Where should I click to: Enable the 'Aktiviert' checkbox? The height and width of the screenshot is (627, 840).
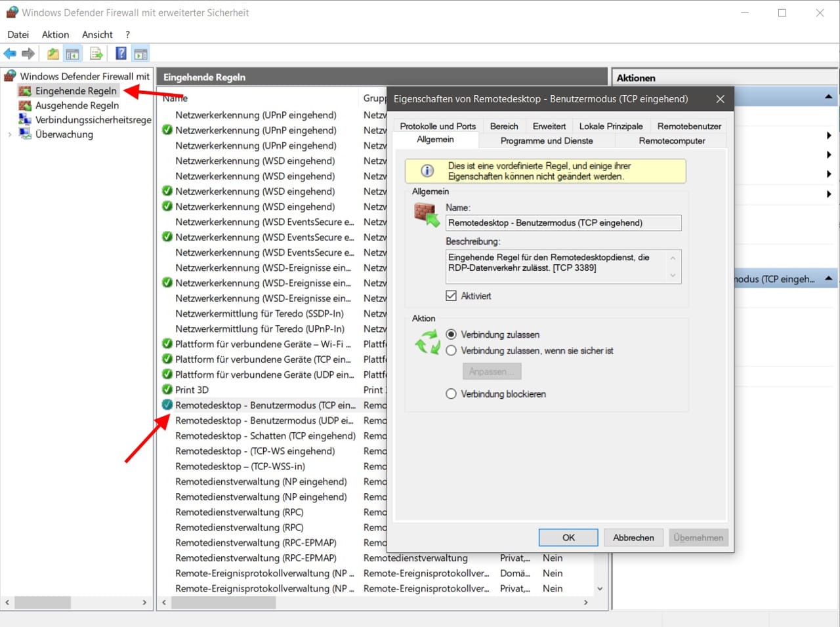[x=451, y=295]
